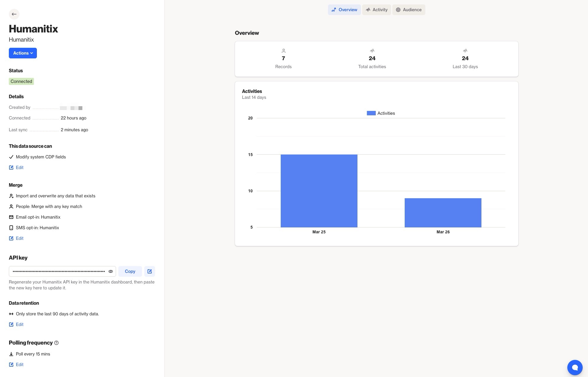Switch to the Activity tab
The image size is (588, 377).
coord(377,10)
